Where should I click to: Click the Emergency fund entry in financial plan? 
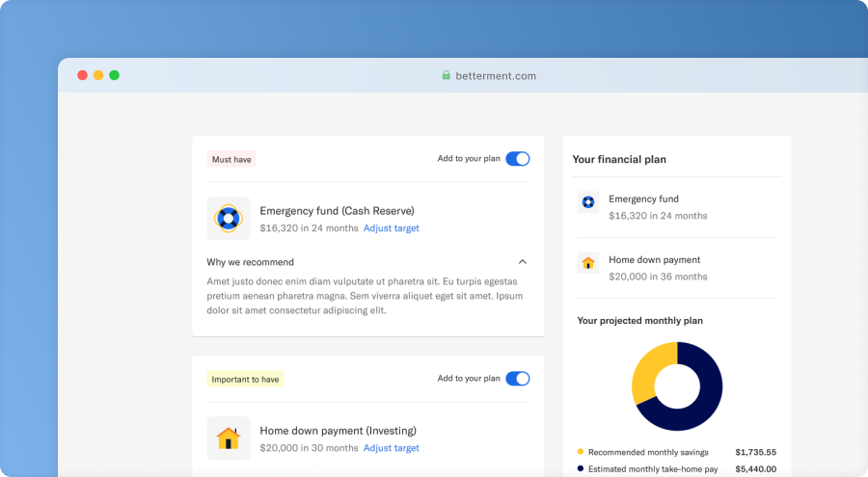coord(677,207)
